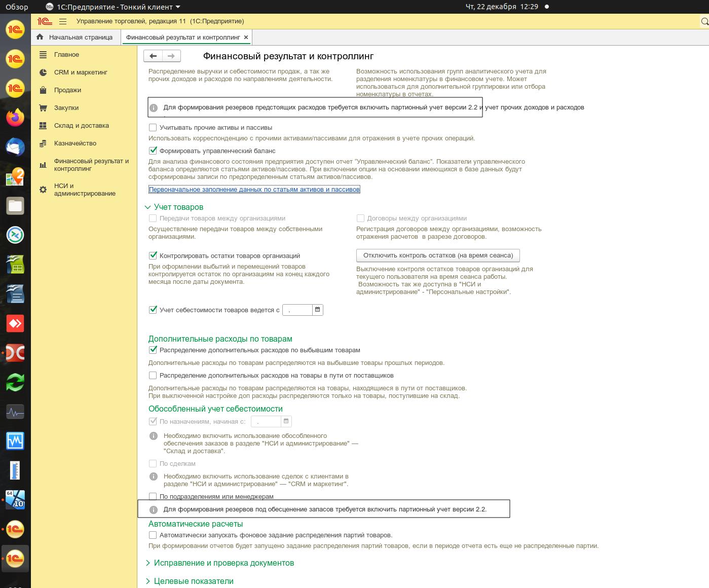Click Отключить контроль остатков (на время сеанса)
Image resolution: width=709 pixels, height=588 pixels.
[x=438, y=255]
